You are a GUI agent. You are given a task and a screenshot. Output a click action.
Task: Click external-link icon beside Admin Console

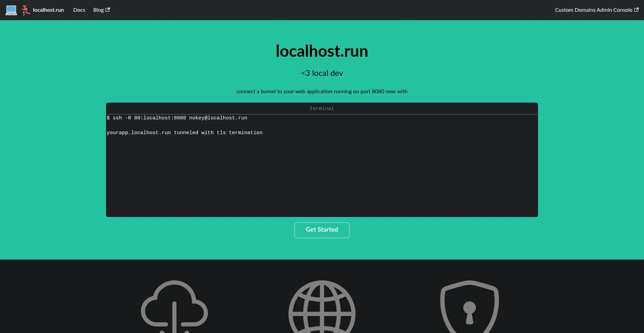636,10
